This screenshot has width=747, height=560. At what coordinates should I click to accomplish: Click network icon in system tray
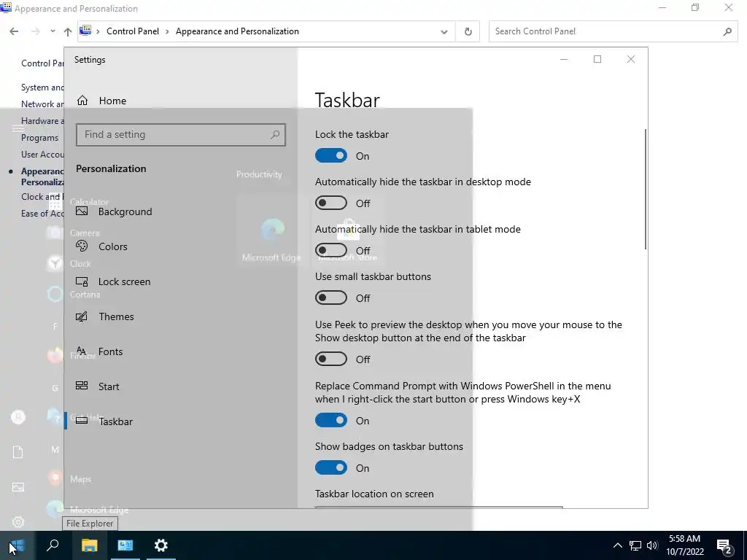point(635,545)
